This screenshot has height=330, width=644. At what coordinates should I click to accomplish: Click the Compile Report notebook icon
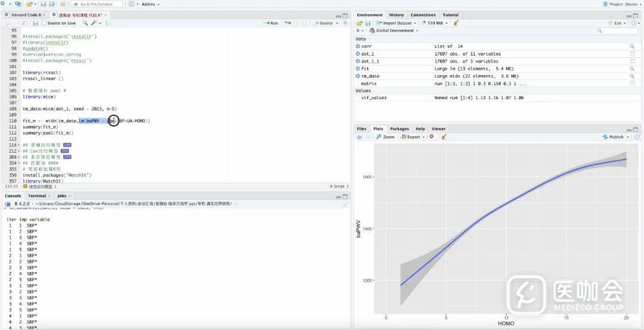point(108,23)
